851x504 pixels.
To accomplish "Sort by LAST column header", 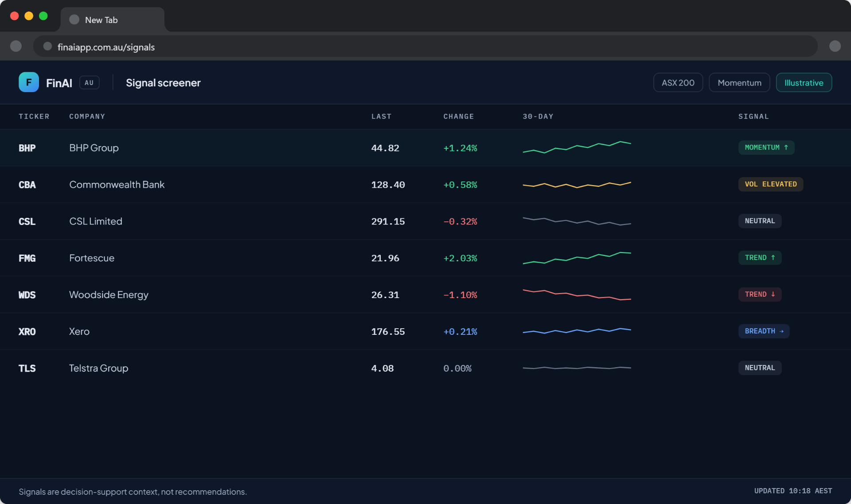I will click(x=381, y=116).
